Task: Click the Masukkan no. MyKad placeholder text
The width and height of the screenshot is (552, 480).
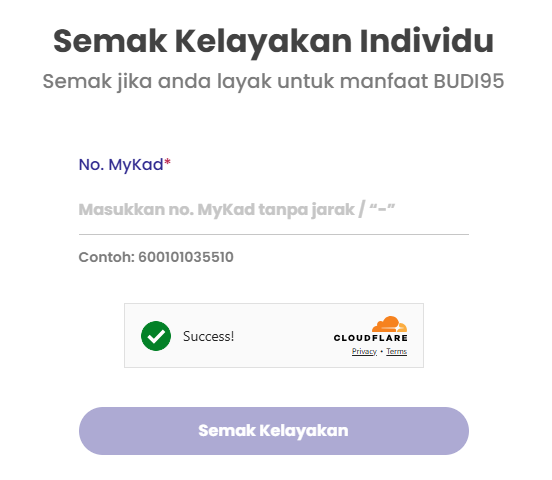Action: click(237, 210)
